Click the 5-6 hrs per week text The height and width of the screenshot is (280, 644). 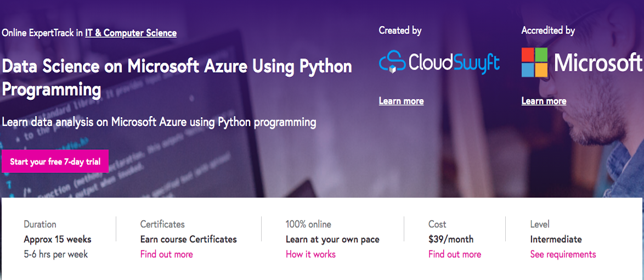point(55,254)
